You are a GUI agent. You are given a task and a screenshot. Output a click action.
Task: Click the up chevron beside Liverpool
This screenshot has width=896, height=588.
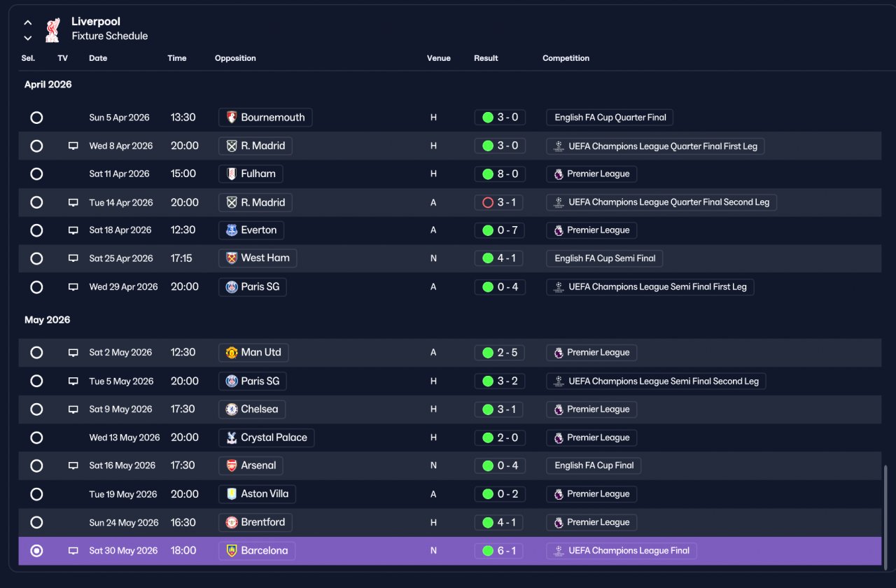pyautogui.click(x=27, y=22)
